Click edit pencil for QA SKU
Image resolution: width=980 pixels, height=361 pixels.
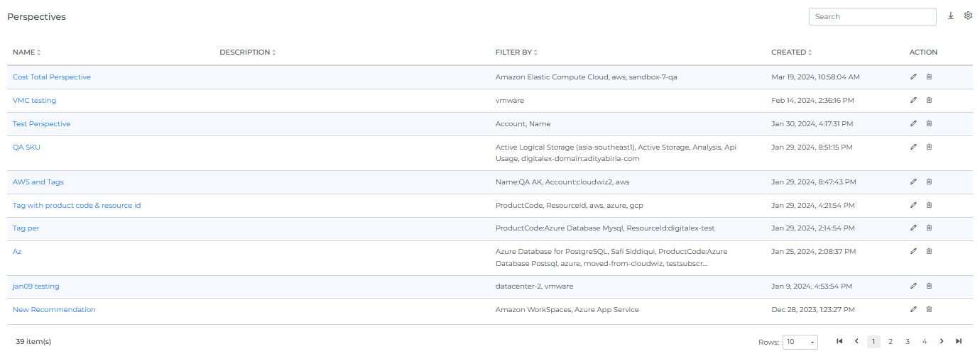[913, 148]
